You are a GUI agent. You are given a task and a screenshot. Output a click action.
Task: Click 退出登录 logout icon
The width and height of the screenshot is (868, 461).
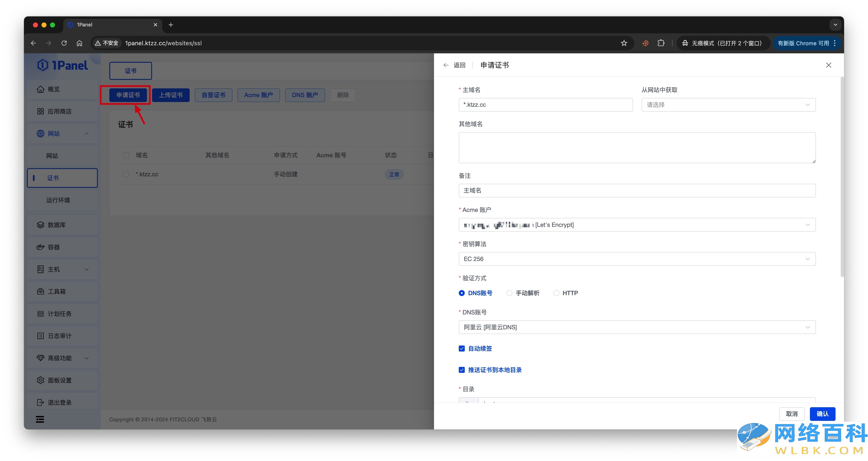point(40,403)
